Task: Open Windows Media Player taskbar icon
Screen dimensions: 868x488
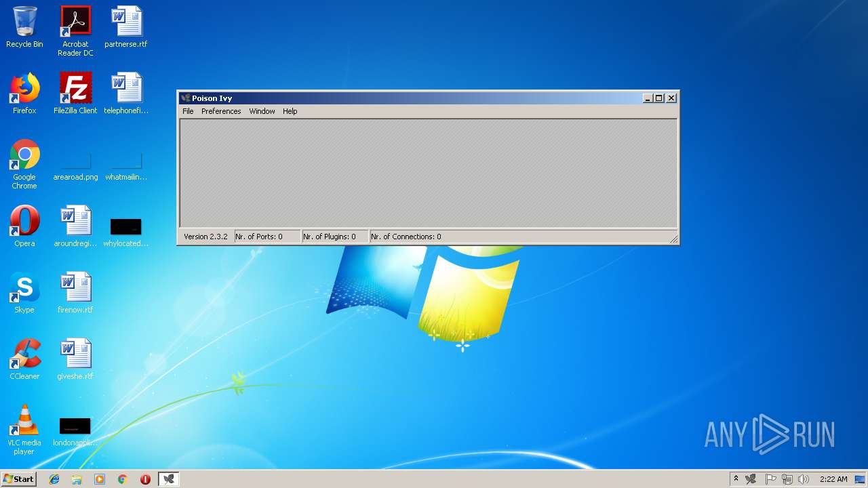Action: pyautogui.click(x=100, y=479)
